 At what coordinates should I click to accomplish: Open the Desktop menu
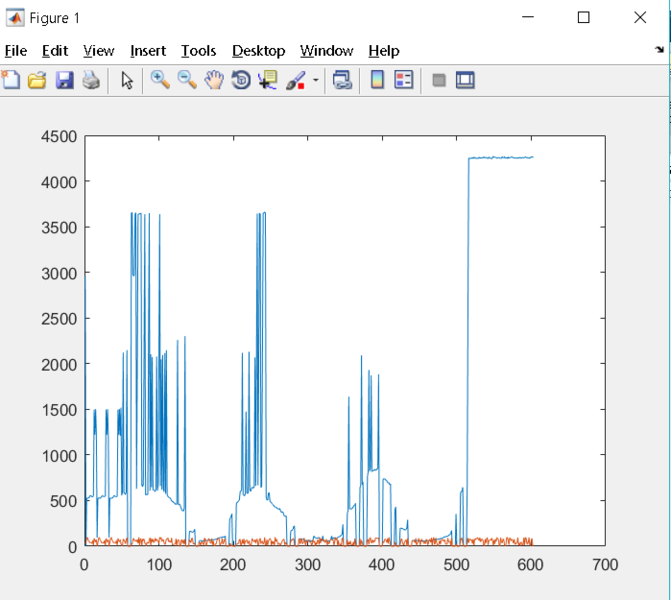click(258, 51)
